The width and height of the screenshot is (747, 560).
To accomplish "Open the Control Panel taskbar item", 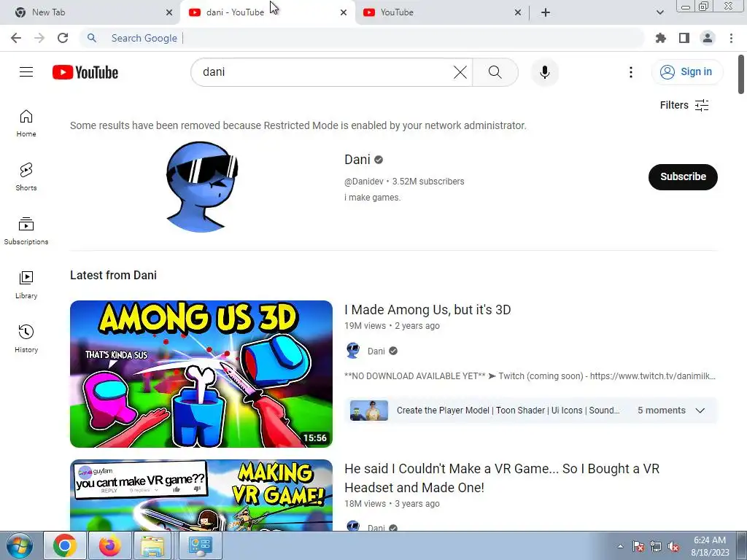I will pos(200,545).
